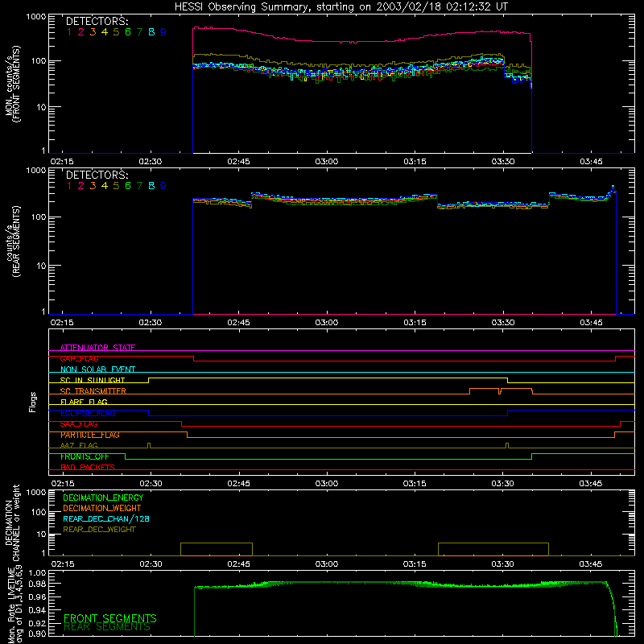The image size is (644, 644).
Task: Click the counts/s (REAR SEGMENTS) axis label
Action: click(12, 242)
